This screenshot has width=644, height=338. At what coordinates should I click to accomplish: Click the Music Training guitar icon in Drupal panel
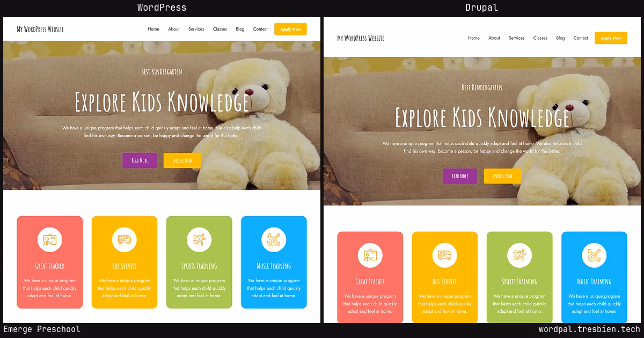(594, 255)
